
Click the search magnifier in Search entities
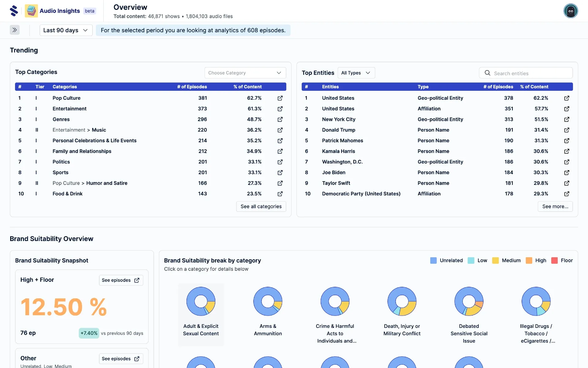click(487, 73)
